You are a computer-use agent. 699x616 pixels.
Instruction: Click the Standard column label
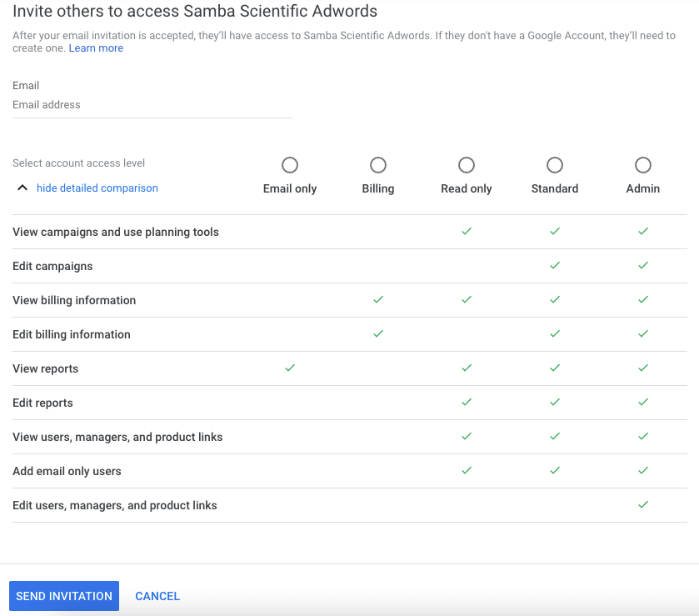pos(555,188)
